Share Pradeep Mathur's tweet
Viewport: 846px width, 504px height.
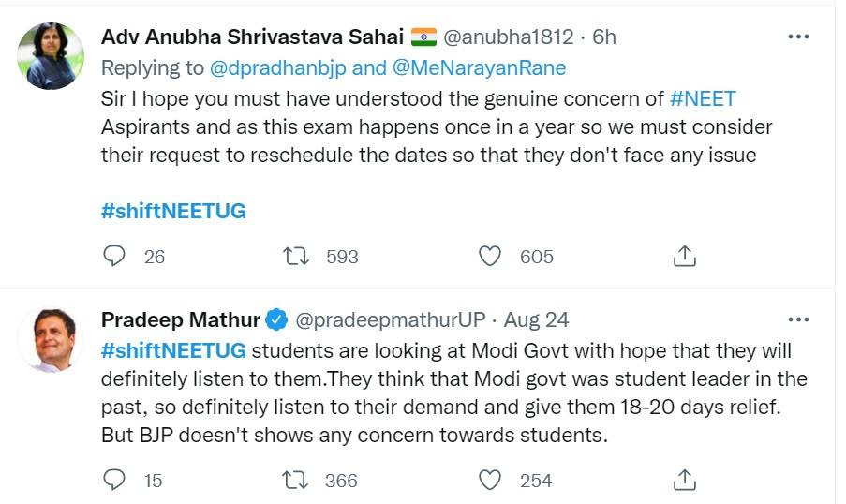(x=684, y=480)
